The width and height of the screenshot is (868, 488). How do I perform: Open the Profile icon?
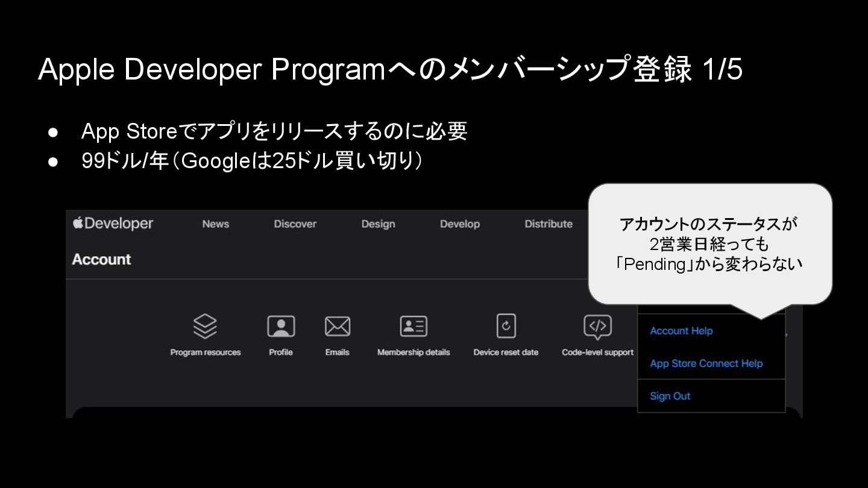(x=281, y=327)
